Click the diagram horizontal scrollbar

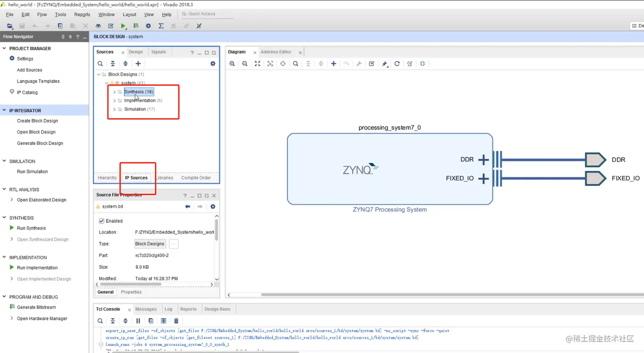pos(452,295)
